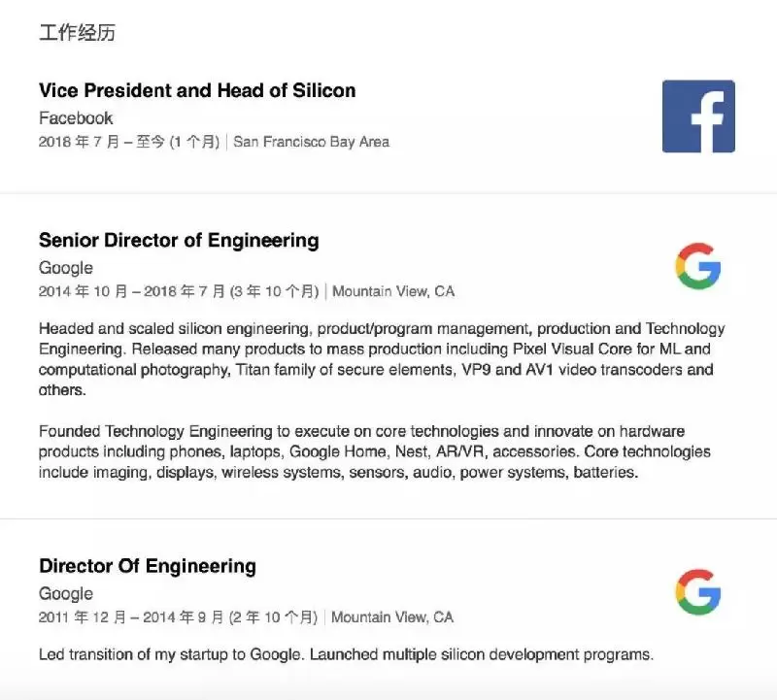Click the paragraph starting with Founded Technology Engineering

(x=374, y=451)
